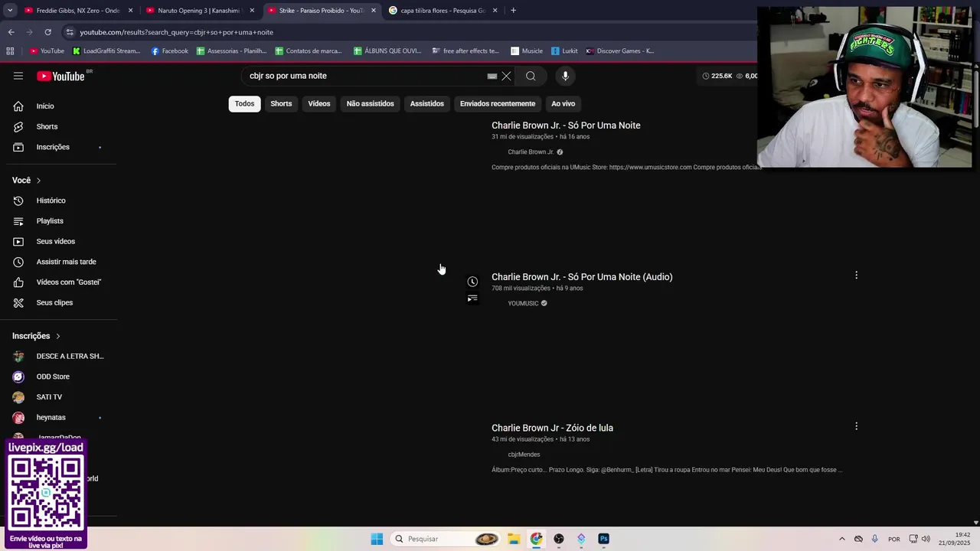Open options menu for the Zóio de lula result
This screenshot has width=980, height=551.
click(x=856, y=426)
